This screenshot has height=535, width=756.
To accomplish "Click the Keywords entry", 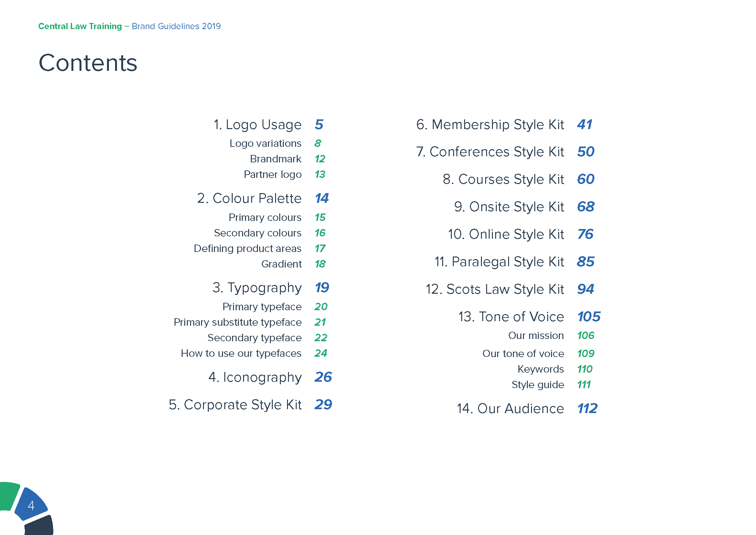I will click(540, 369).
